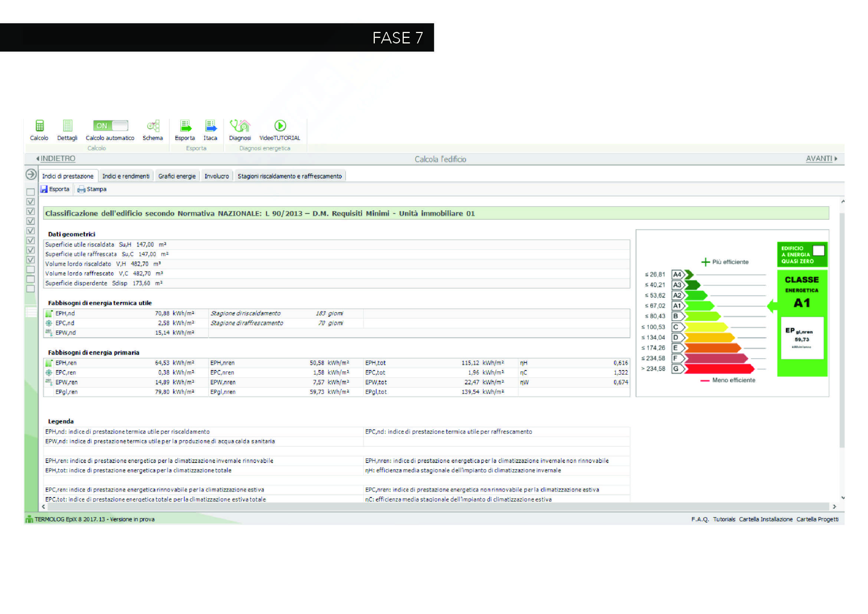Switch to Indici e rendimenti tab
The height and width of the screenshot is (614, 868).
[x=126, y=176]
